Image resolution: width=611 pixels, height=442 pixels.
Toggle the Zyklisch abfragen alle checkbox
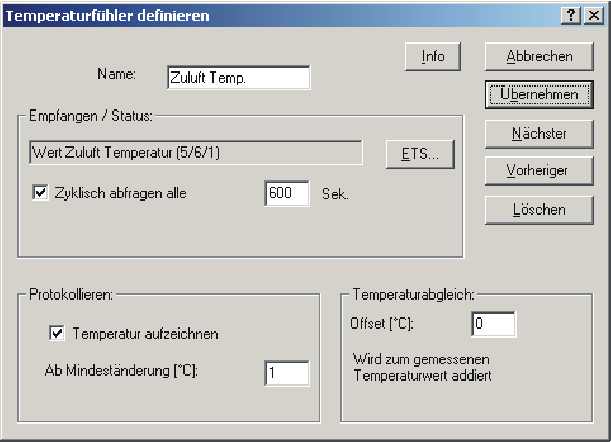[40, 193]
